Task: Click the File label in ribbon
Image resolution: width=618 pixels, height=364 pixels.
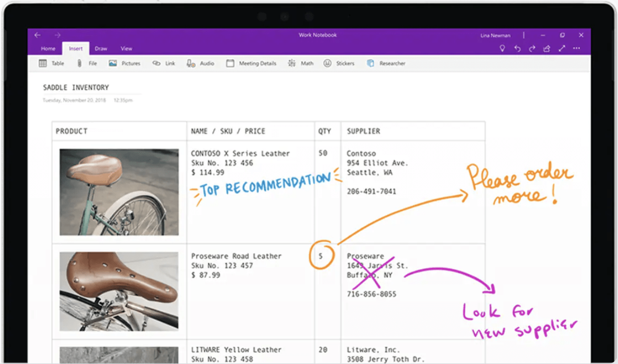Action: click(93, 64)
